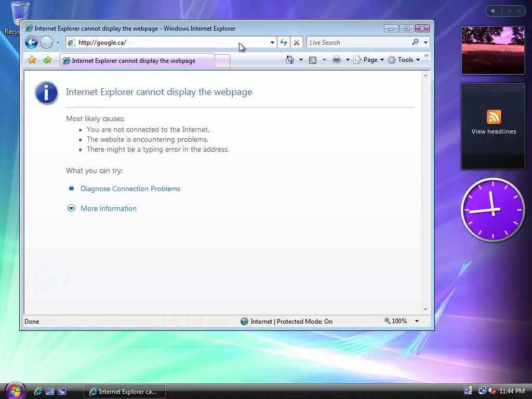Click Diagnose Connection Problems link
The width and height of the screenshot is (532, 399).
pos(130,189)
